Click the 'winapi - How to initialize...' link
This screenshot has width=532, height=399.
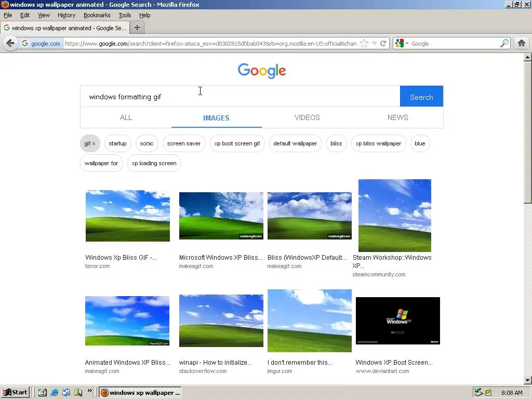216,362
